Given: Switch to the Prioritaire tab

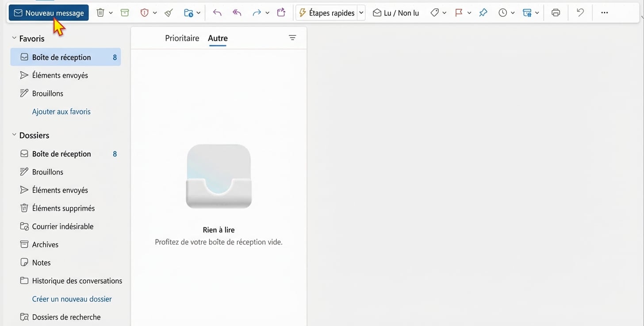Looking at the screenshot, I should pos(182,38).
